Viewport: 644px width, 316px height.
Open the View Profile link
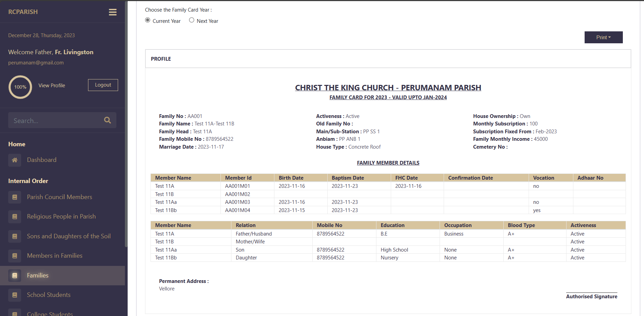point(52,86)
